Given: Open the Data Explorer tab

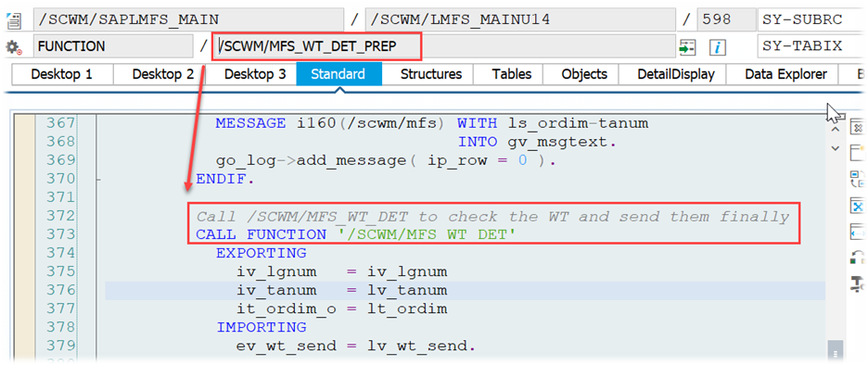Looking at the screenshot, I should click(x=786, y=74).
